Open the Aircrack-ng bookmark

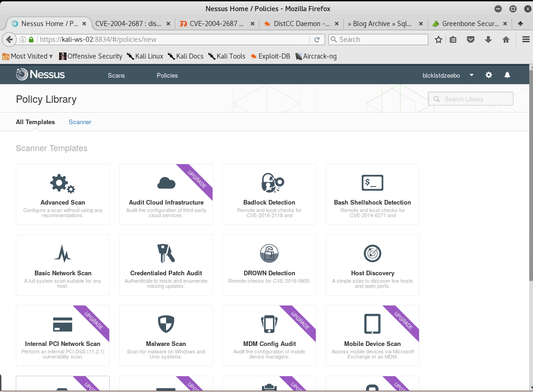[x=316, y=56]
